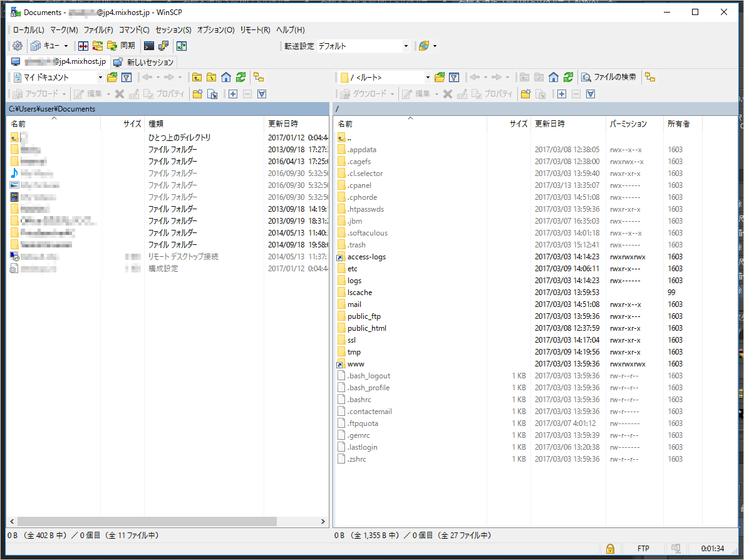Open the マーク(M) menu
The image size is (744, 560).
[x=64, y=30]
